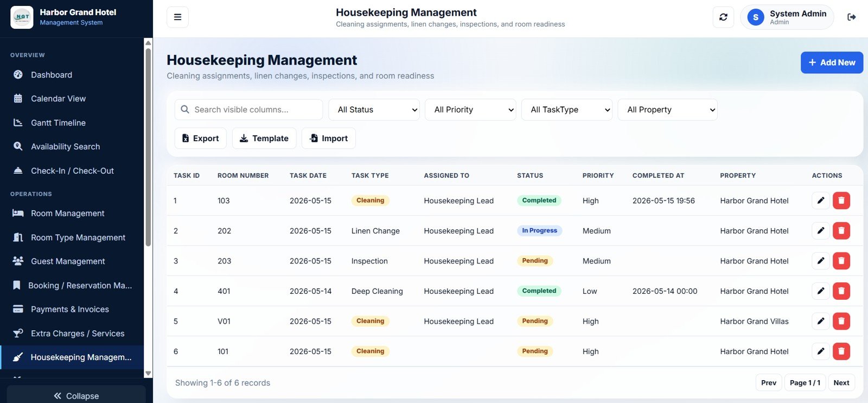Click the logout icon
Screen dimensions: 868x403
pos(852,17)
